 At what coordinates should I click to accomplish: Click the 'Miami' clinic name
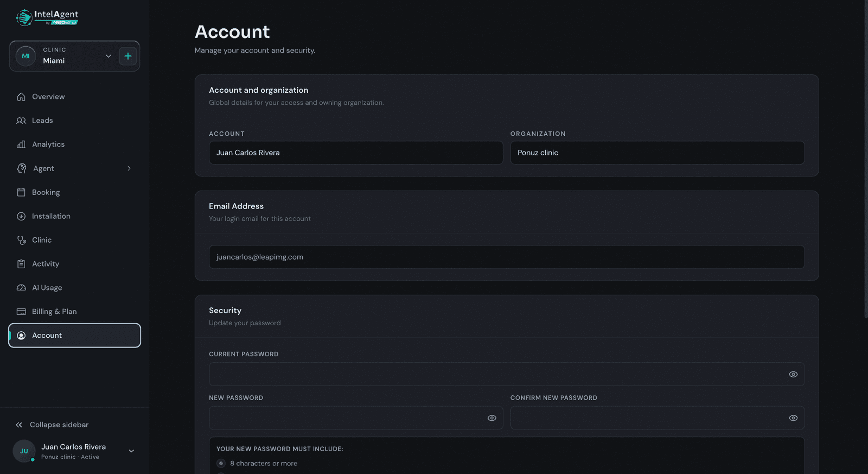tap(54, 61)
